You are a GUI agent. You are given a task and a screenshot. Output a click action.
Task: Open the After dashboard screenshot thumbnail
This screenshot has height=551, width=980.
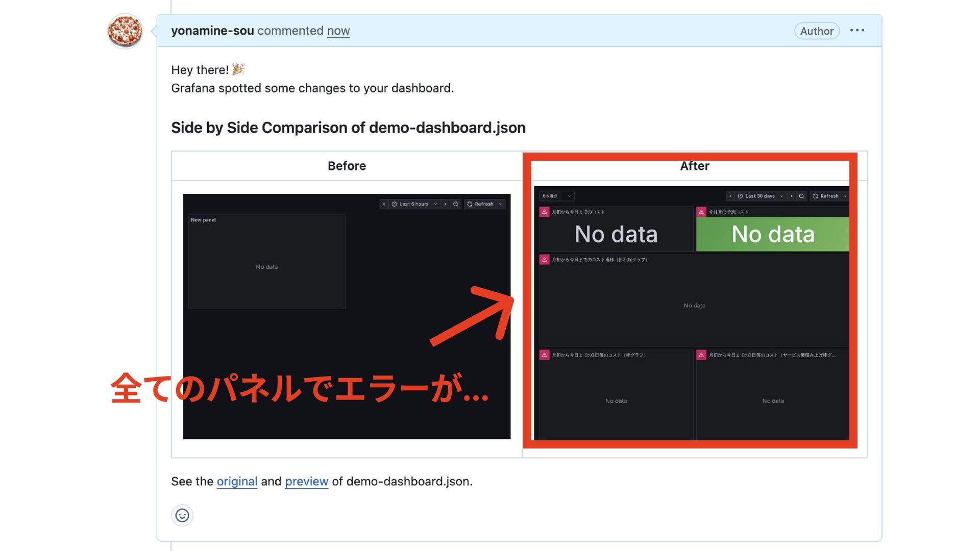click(692, 313)
